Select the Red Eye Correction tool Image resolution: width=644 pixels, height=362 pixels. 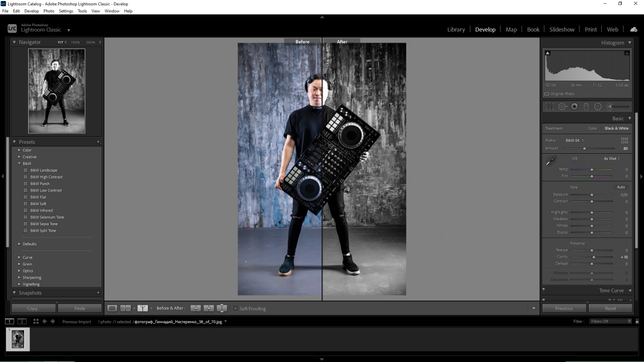coord(575,107)
